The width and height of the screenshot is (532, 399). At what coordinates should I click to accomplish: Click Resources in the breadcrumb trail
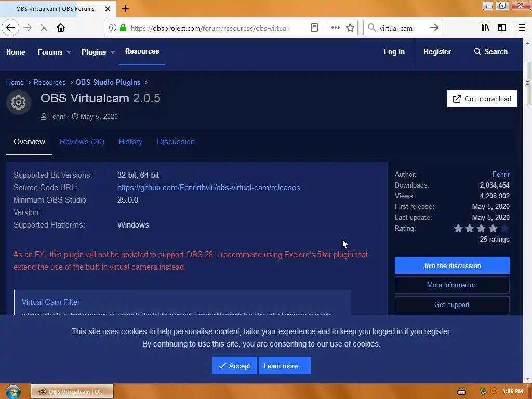point(49,82)
